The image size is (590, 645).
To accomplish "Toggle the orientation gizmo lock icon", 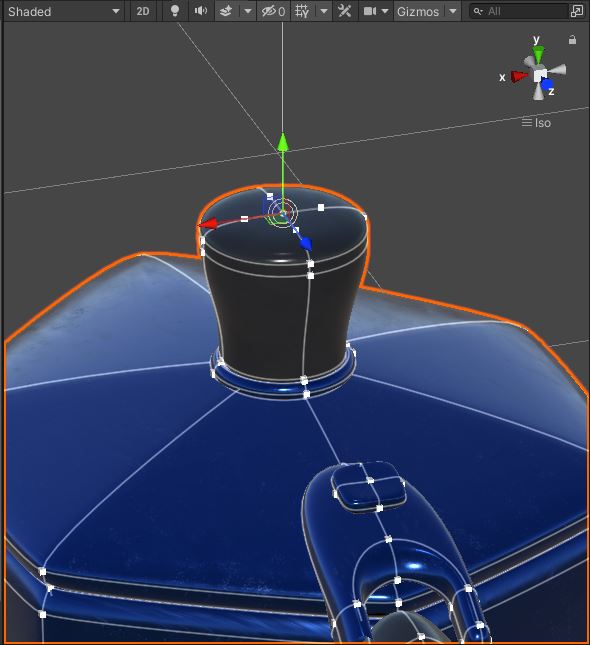I will [572, 40].
